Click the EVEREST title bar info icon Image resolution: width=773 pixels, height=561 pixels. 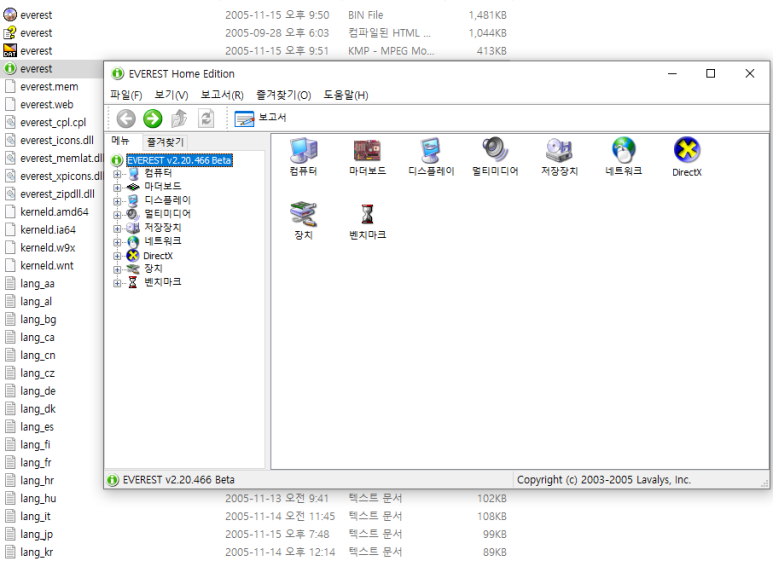pos(117,74)
